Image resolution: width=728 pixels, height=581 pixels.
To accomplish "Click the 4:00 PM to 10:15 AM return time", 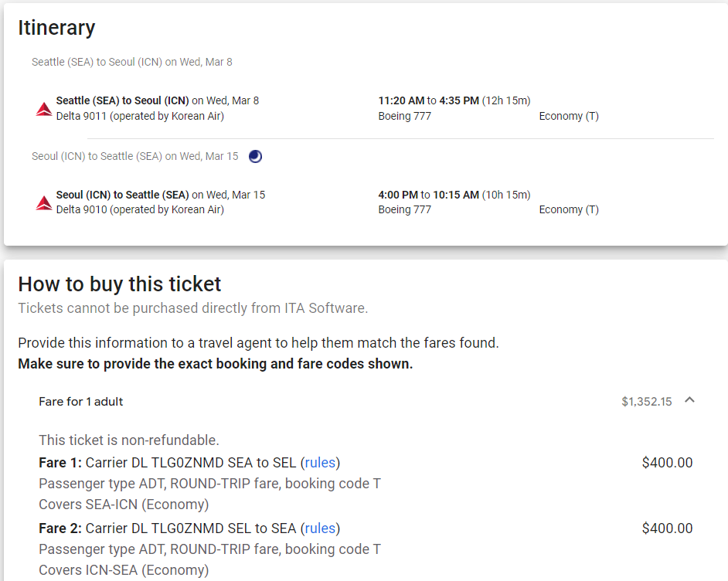I will 454,195.
